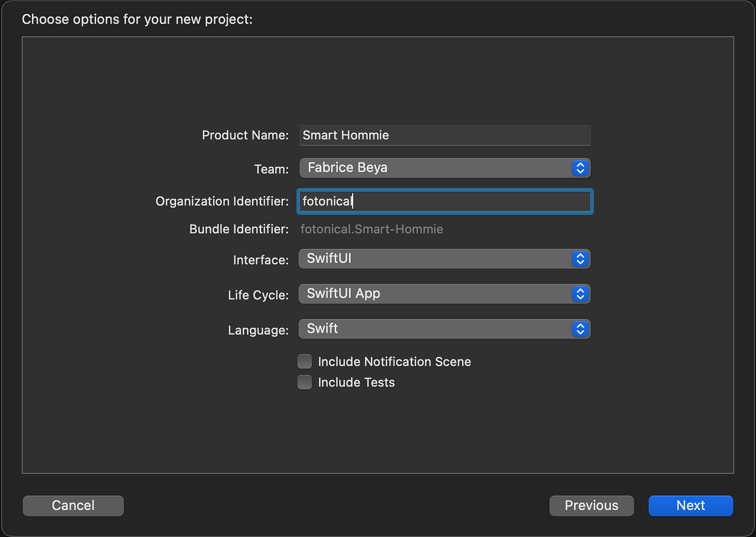
Task: Click the Bundle Identifier value fotonical.Smart-Hommie
Action: tap(372, 229)
